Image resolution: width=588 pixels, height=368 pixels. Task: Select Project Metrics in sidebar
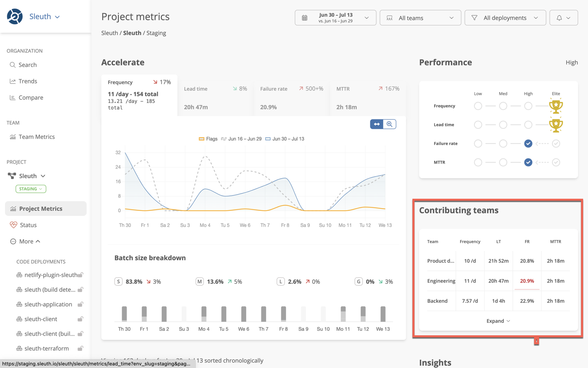point(46,209)
